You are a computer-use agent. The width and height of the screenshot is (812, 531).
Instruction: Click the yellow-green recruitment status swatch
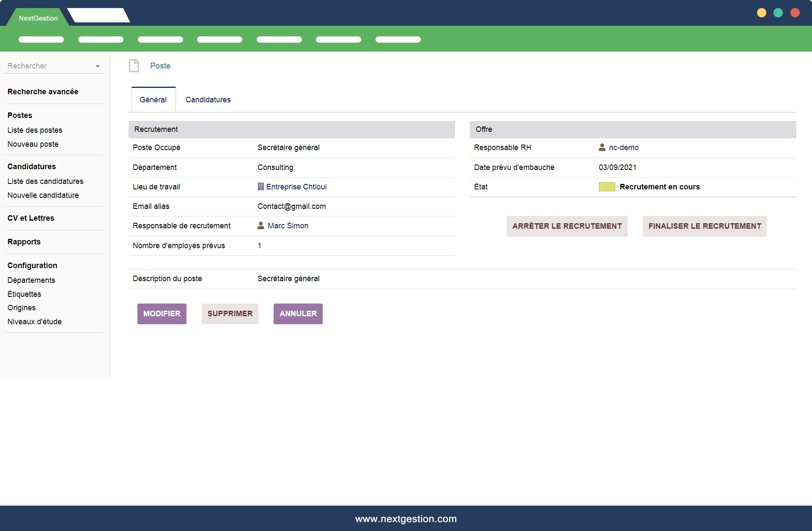point(606,187)
